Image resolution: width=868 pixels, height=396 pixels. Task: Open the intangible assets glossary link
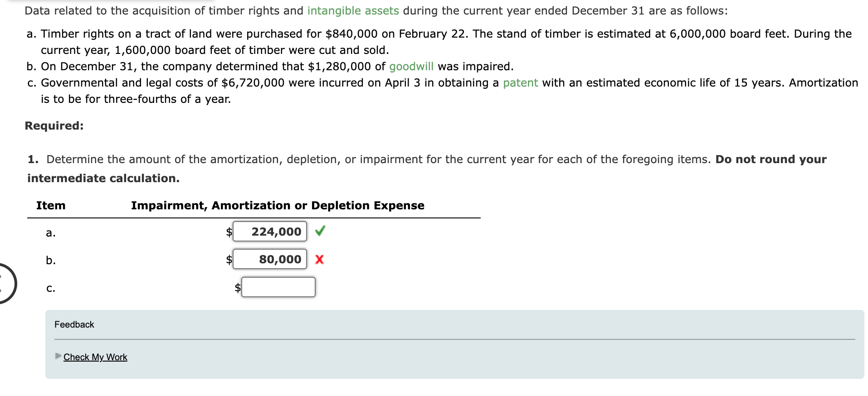click(353, 11)
